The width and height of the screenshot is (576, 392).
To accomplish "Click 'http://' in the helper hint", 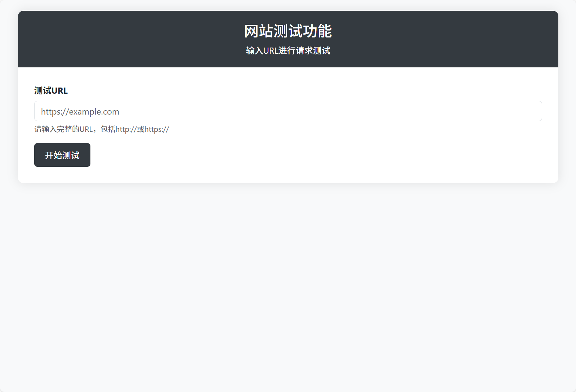I will pos(126,129).
